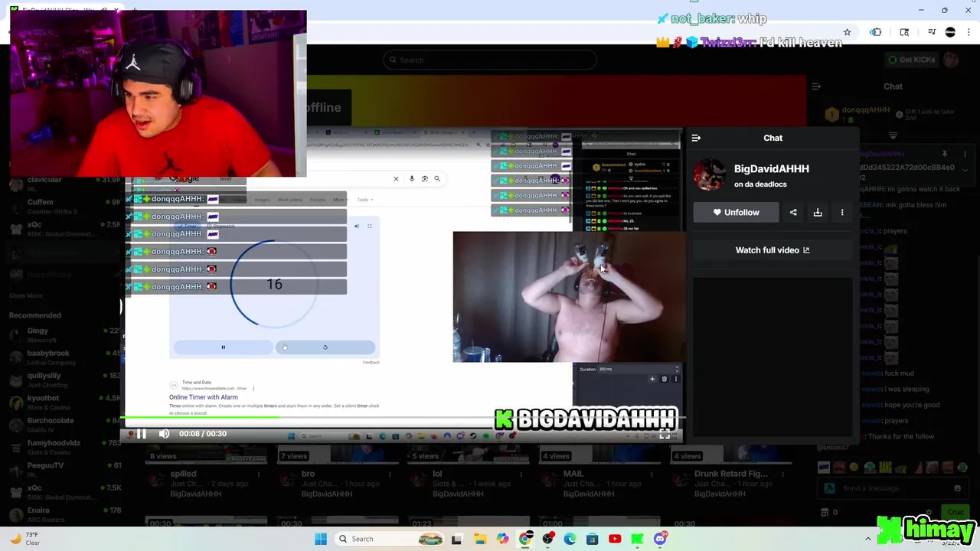Click the Get KICKs button

point(911,60)
